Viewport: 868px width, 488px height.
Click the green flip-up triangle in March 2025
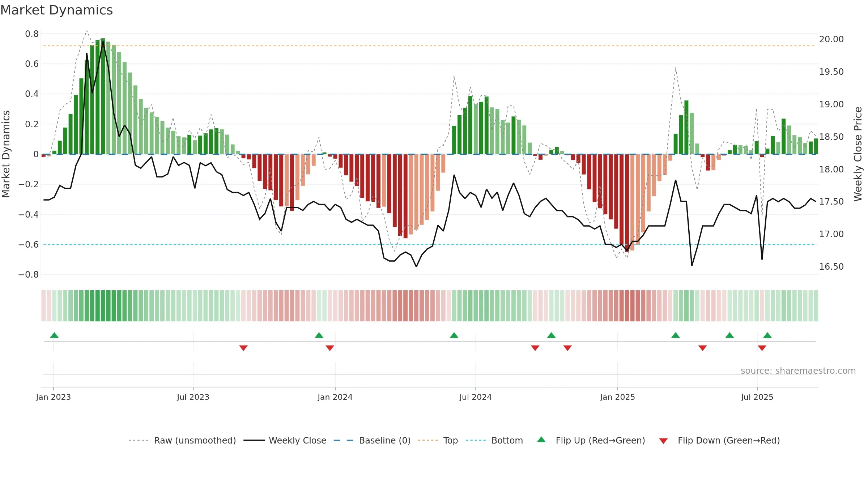click(x=676, y=335)
